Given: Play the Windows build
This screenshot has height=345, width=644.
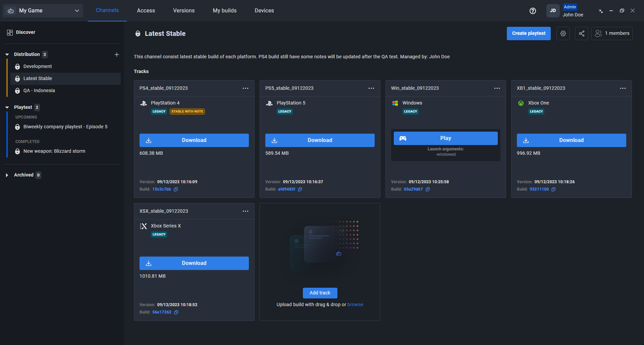Looking at the screenshot, I should [x=446, y=138].
